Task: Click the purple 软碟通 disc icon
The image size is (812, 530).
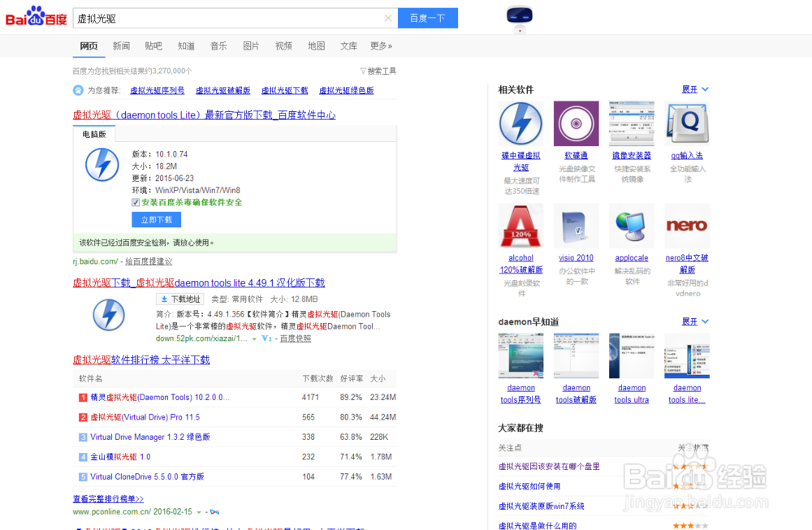Action: coord(577,123)
